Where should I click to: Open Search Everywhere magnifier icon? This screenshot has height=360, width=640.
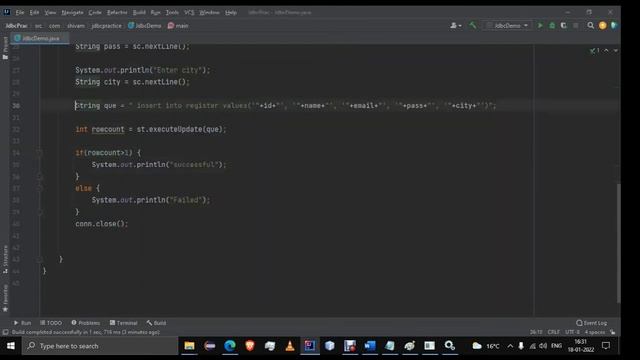tap(591, 25)
